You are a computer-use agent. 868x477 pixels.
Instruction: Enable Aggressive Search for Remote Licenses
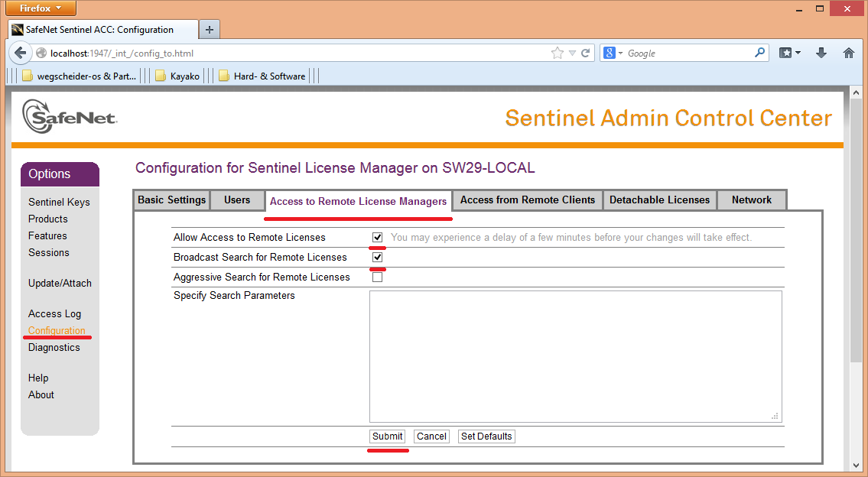point(378,277)
